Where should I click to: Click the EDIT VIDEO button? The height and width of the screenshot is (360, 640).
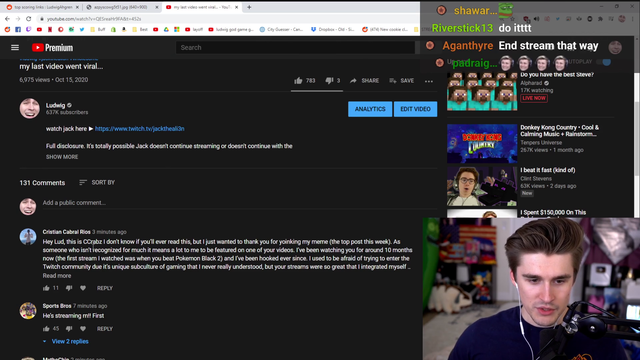pos(415,109)
